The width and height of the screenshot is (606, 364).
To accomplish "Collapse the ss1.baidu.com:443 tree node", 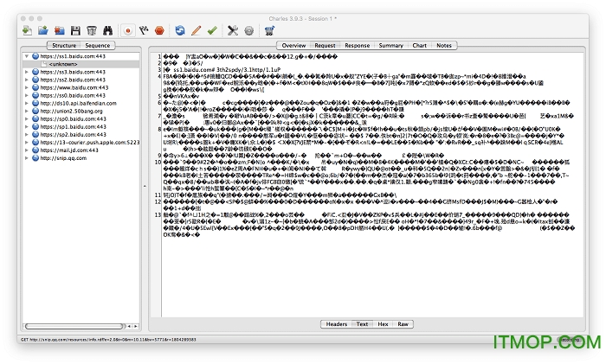I will [x=25, y=56].
